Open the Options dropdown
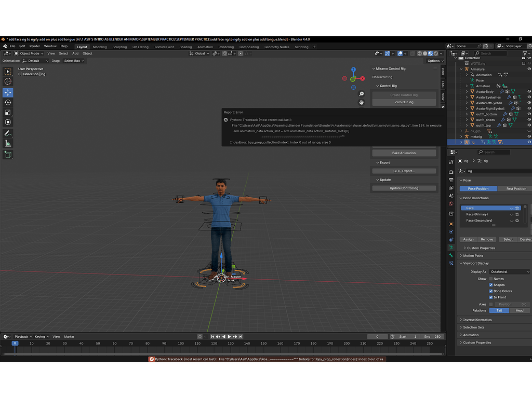 point(435,61)
